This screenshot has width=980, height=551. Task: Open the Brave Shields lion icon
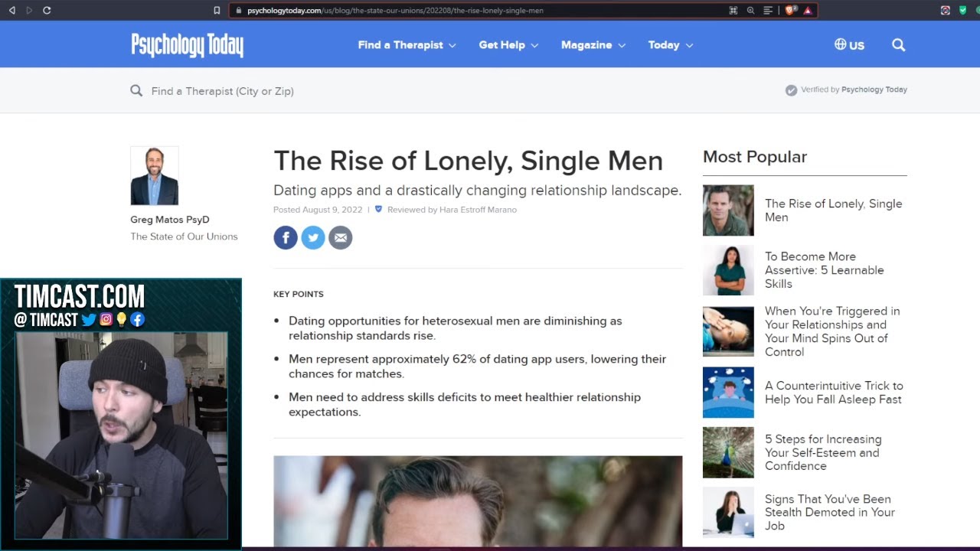coord(791,10)
